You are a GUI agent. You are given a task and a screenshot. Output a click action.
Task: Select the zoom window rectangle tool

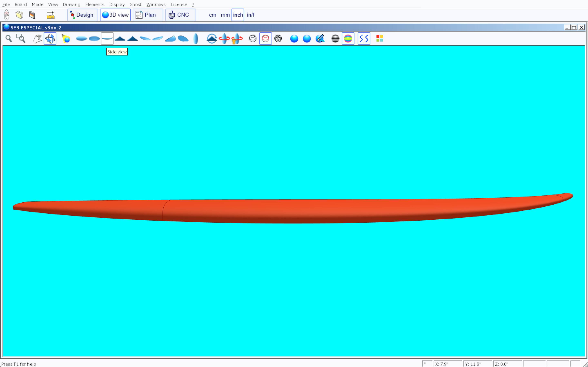21,39
